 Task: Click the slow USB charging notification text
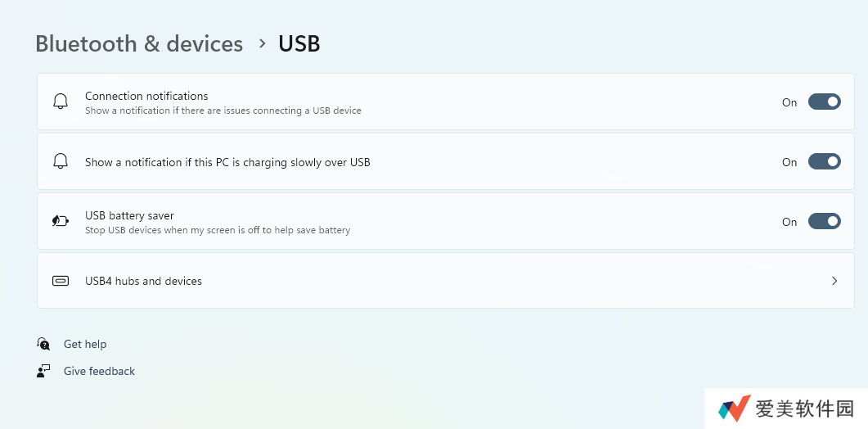coord(227,162)
